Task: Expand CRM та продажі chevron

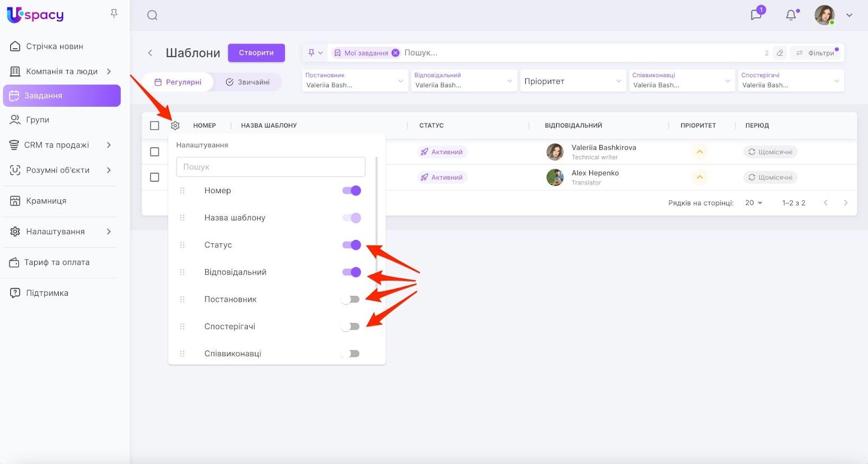Action: [x=109, y=145]
